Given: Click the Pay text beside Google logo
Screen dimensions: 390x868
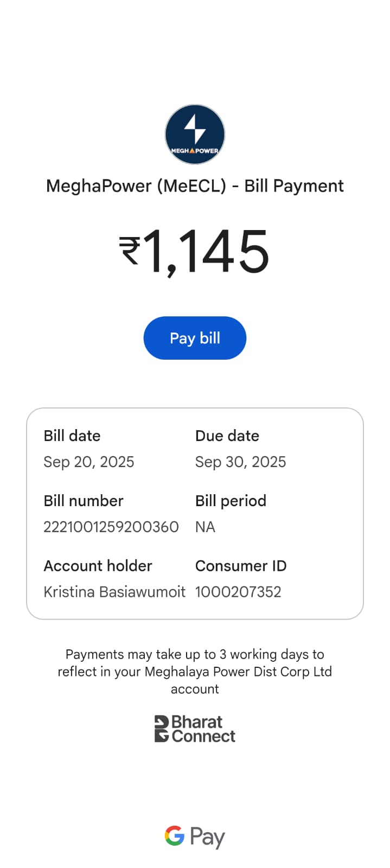Looking at the screenshot, I should click(x=207, y=837).
